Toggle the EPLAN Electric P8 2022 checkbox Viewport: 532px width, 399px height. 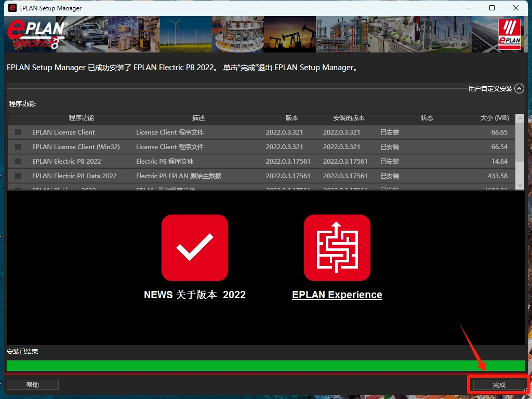coord(18,162)
